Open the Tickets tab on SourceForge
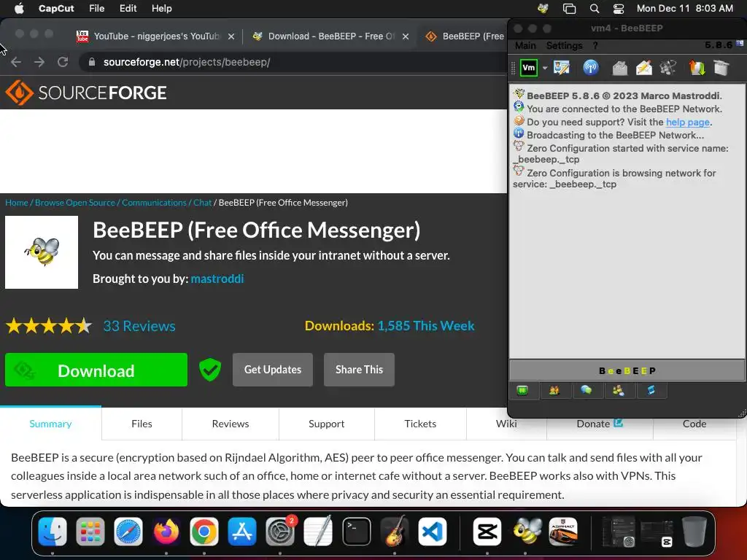 click(420, 424)
